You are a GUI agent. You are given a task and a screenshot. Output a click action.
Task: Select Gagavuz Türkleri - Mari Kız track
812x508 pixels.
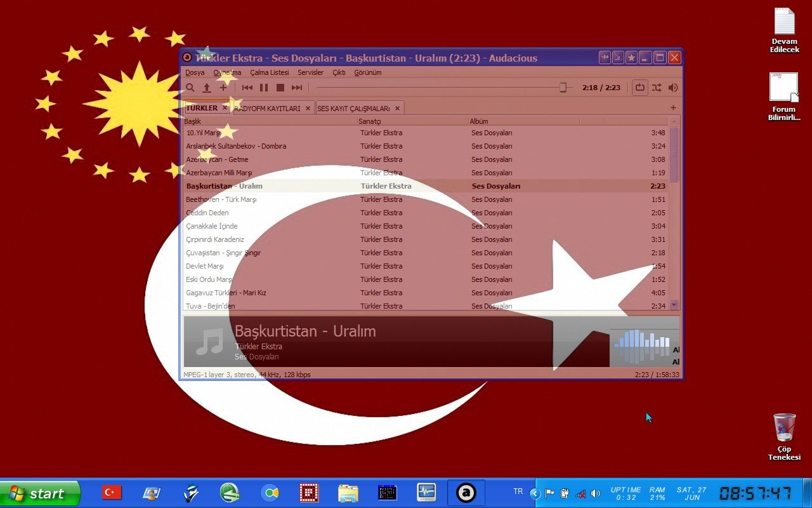point(426,293)
